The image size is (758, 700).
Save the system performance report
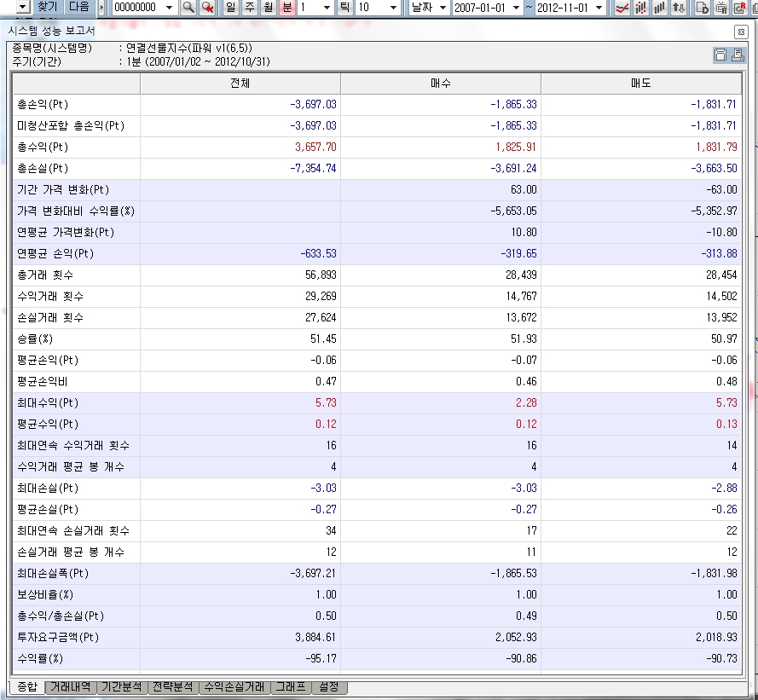pos(720,55)
